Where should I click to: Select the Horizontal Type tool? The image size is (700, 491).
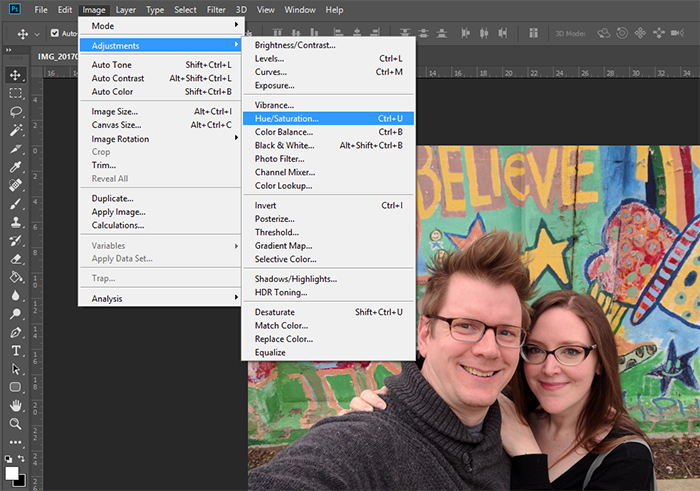click(x=16, y=351)
